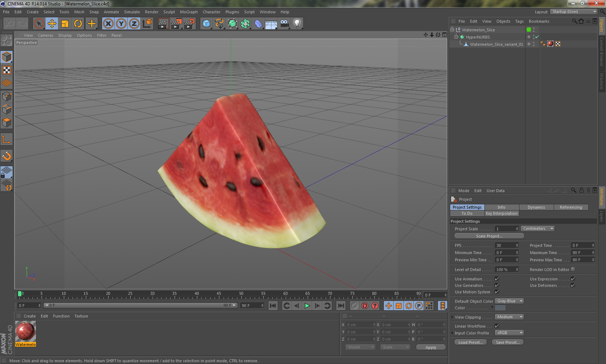Open the Texture menu in material manager
The width and height of the screenshot is (606, 364).
tap(81, 316)
